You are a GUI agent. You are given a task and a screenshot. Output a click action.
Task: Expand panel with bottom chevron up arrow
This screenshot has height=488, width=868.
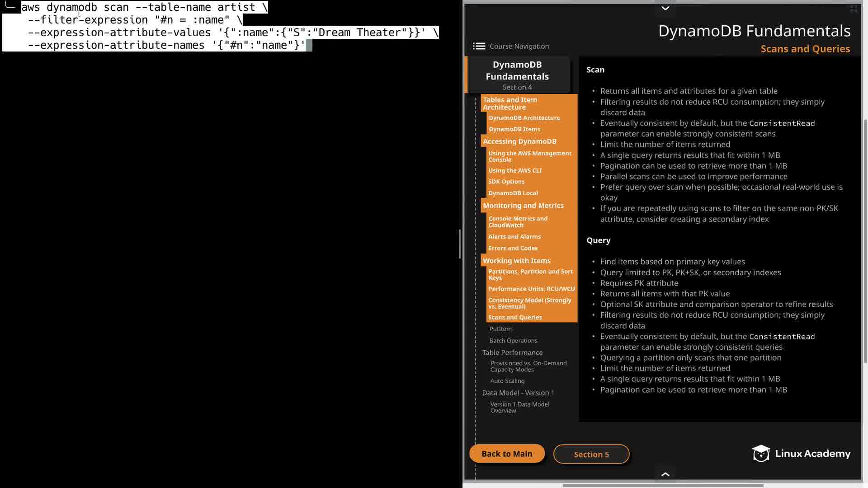665,474
